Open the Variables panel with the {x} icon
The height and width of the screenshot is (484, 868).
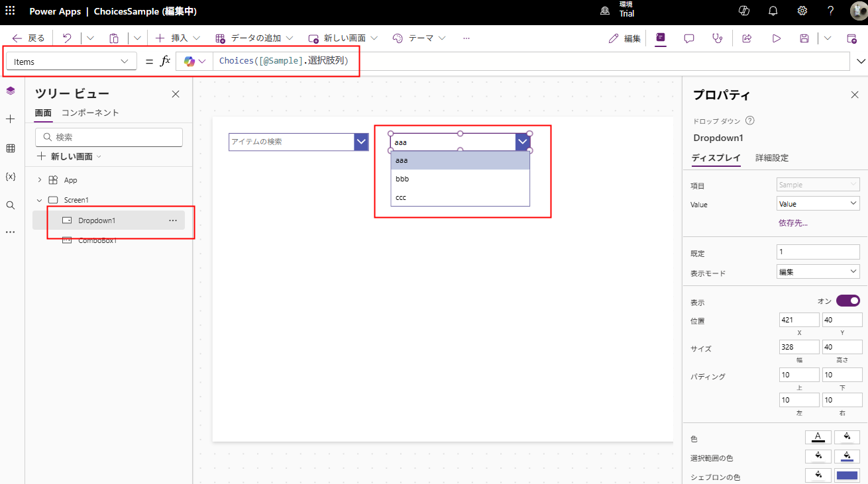point(9,177)
